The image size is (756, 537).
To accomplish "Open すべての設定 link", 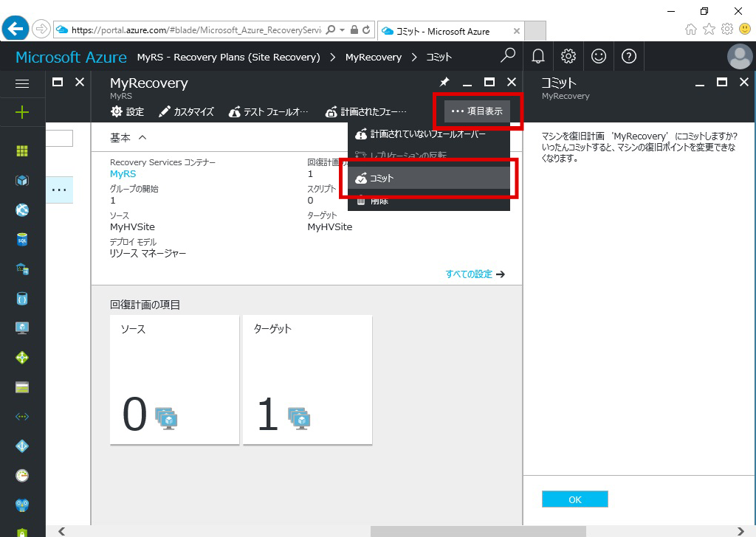I will pyautogui.click(x=475, y=274).
